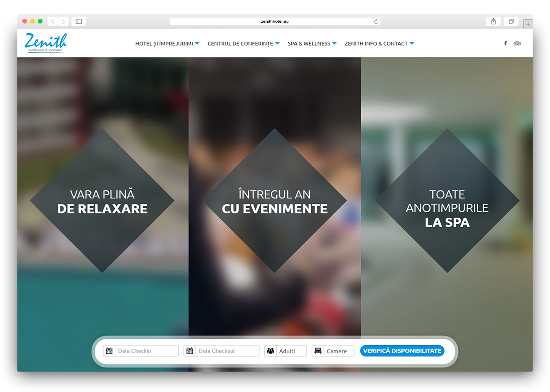Expand the Centrul de Conferințe menu arrow
The image size is (550, 392).
277,43
